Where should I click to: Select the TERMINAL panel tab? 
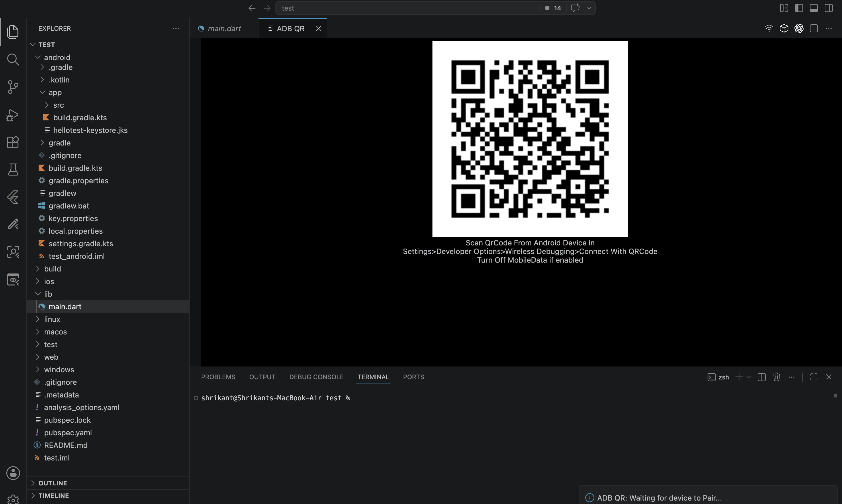pyautogui.click(x=373, y=377)
